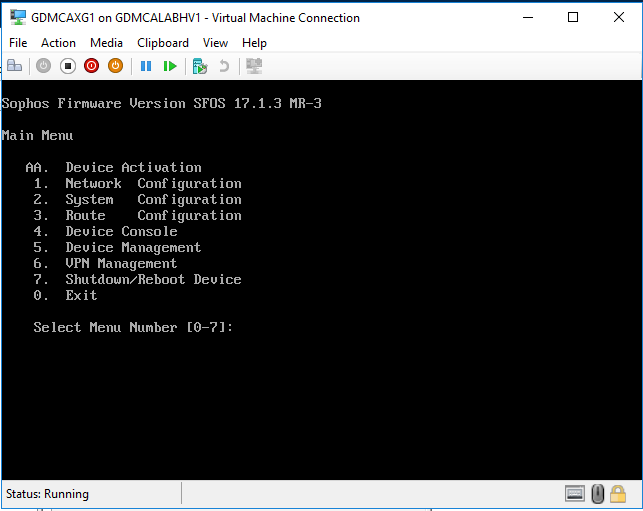The height and width of the screenshot is (511, 643).
Task: Open the File menu
Action: tap(18, 43)
